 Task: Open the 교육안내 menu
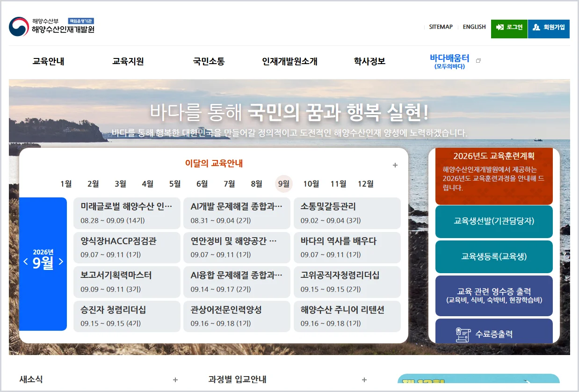coord(48,61)
